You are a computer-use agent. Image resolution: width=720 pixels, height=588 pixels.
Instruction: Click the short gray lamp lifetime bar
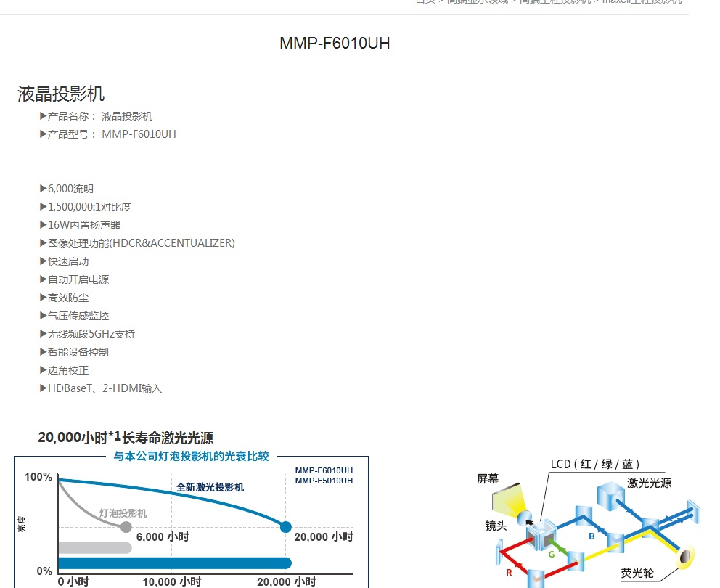point(94,547)
